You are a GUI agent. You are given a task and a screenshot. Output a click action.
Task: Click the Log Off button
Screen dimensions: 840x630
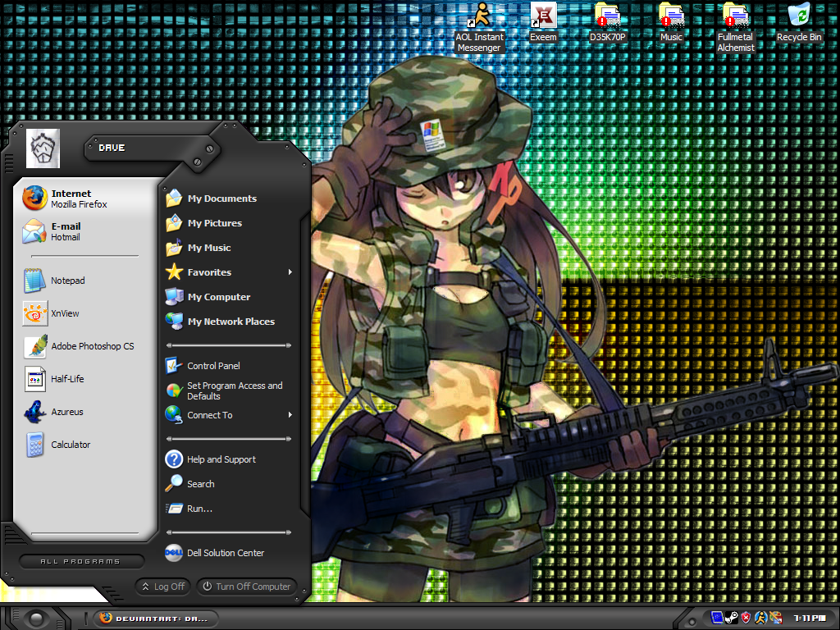tap(163, 587)
